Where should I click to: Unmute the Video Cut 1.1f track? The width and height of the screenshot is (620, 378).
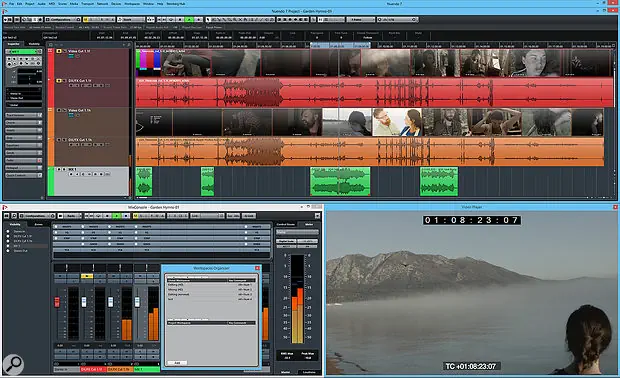(x=59, y=51)
